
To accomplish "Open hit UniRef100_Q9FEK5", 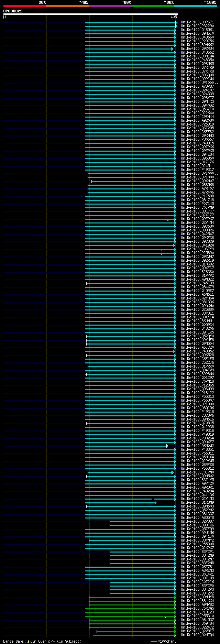I will click(197, 332).
